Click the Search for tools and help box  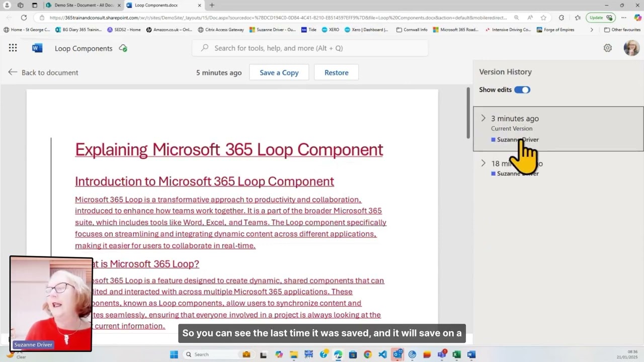[310, 48]
